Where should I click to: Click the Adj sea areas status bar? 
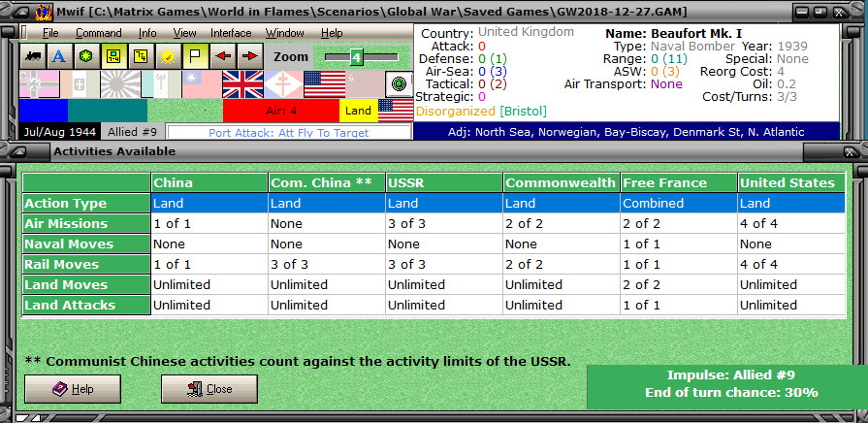coord(627,132)
